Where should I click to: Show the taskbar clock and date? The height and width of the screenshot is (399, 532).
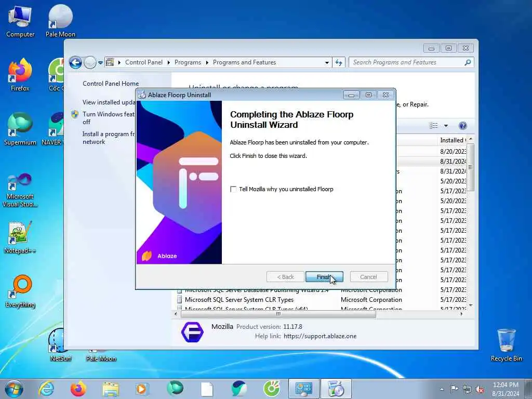506,389
